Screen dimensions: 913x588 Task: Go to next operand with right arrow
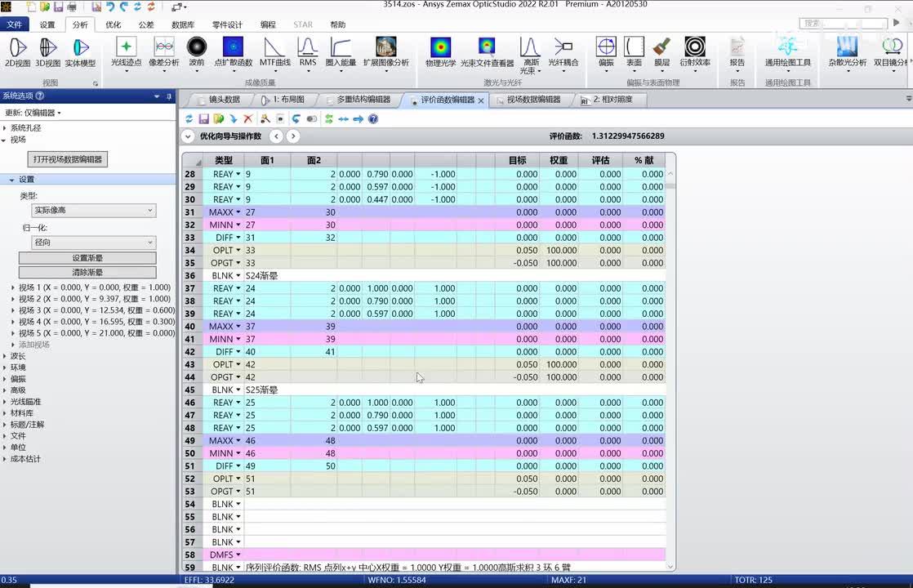click(x=293, y=136)
